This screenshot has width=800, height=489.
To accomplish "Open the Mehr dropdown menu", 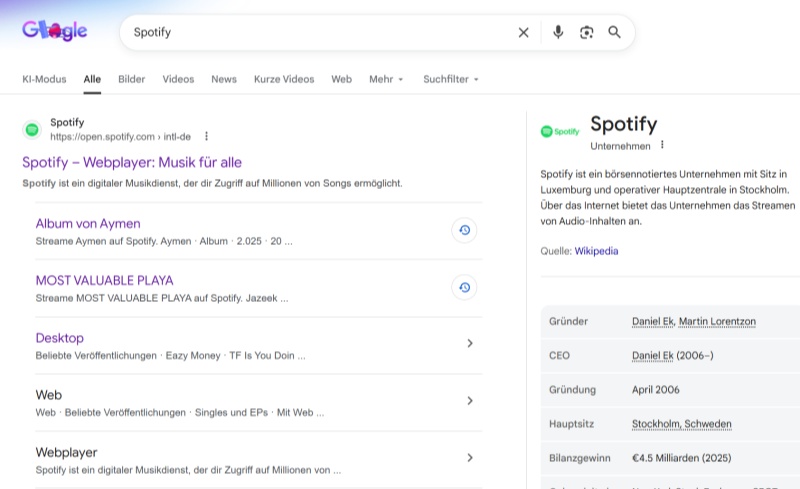I will 386,79.
